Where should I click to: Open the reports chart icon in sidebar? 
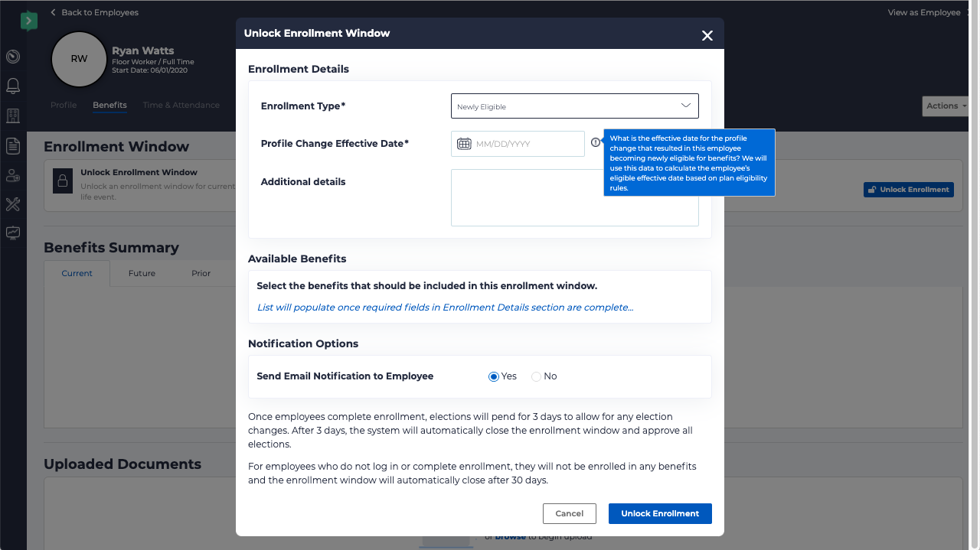click(x=12, y=233)
